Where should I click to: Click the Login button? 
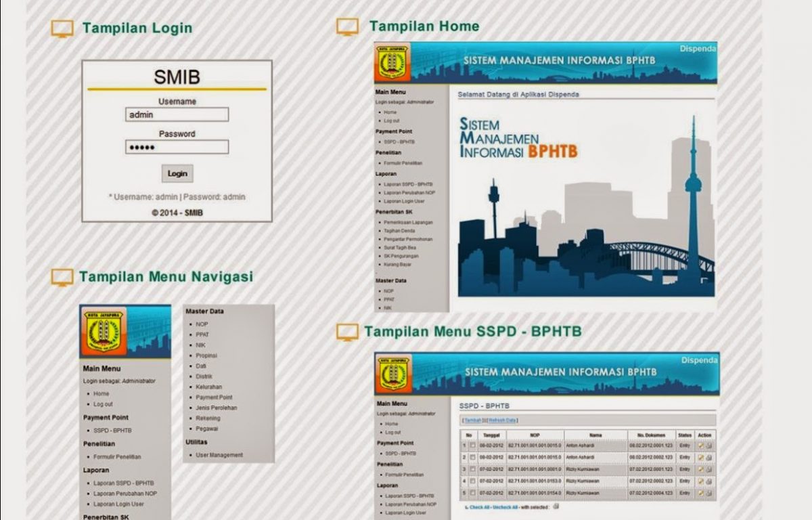177,173
